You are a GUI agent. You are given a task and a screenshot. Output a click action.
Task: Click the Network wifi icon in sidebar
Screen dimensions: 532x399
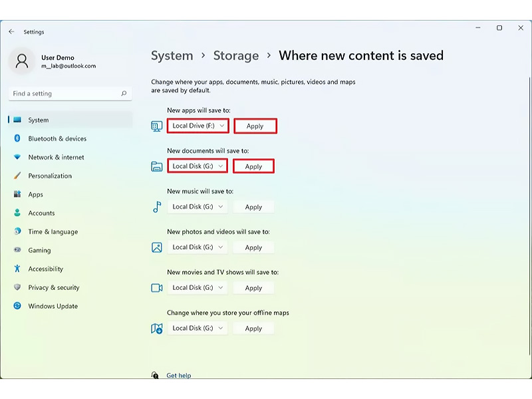pyautogui.click(x=17, y=157)
